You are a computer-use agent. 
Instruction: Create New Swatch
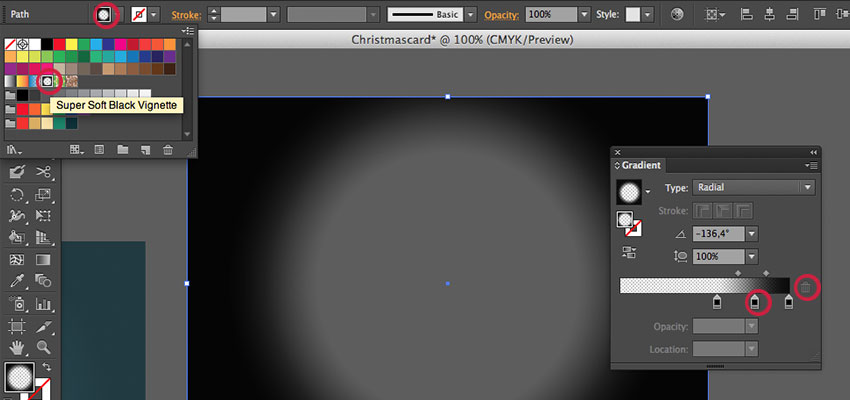coord(145,150)
